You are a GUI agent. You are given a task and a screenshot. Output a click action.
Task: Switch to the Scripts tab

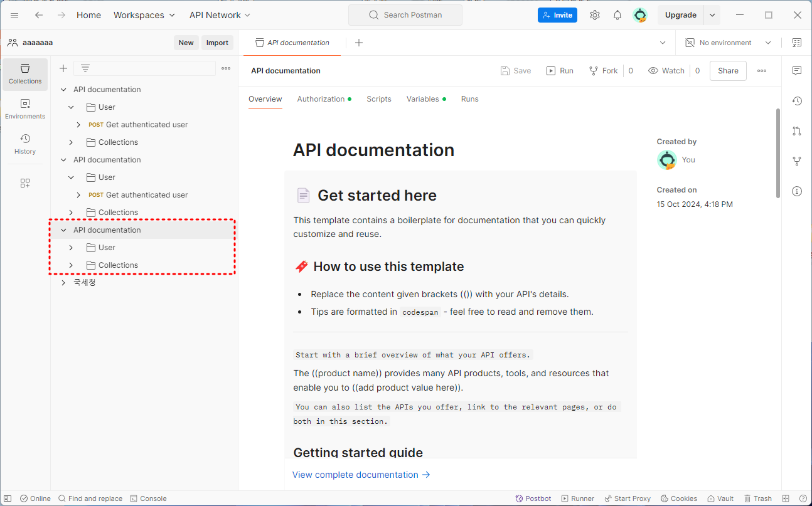pyautogui.click(x=379, y=99)
